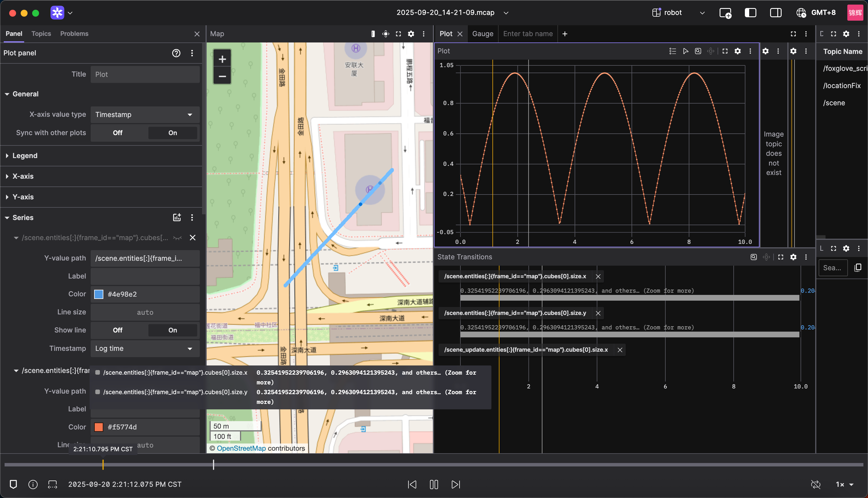Open State Transitions settings gear
Screen dimensions: 868x498
793,257
